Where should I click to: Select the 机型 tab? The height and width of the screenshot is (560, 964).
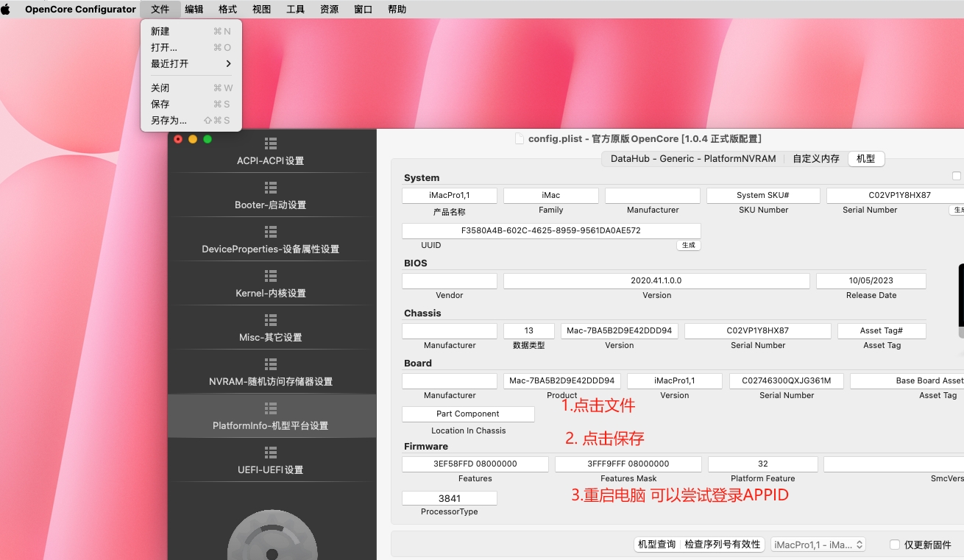tap(866, 158)
